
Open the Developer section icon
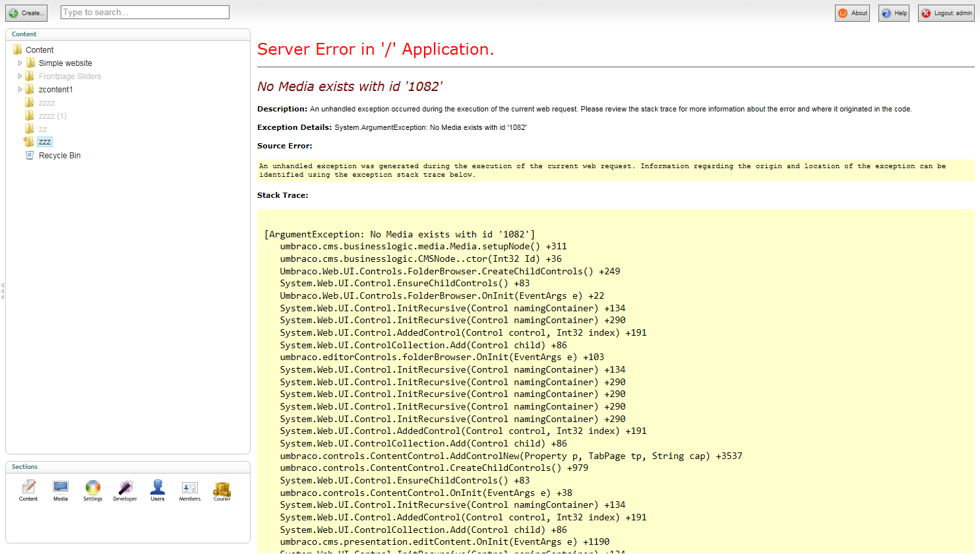tap(125, 488)
